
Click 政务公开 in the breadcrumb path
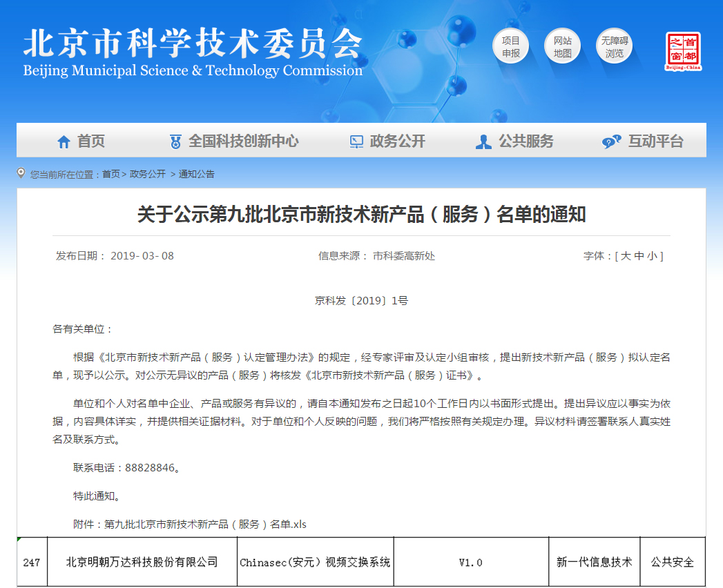point(148,175)
